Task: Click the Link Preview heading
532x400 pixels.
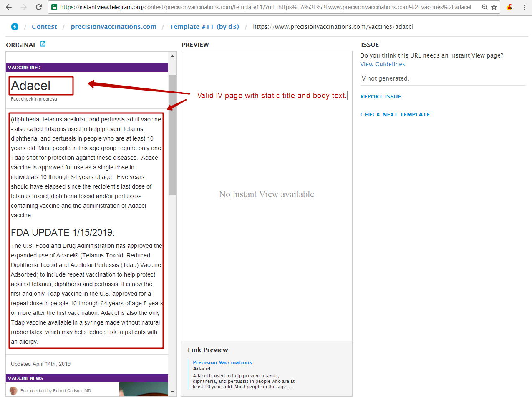Action: pyautogui.click(x=208, y=350)
